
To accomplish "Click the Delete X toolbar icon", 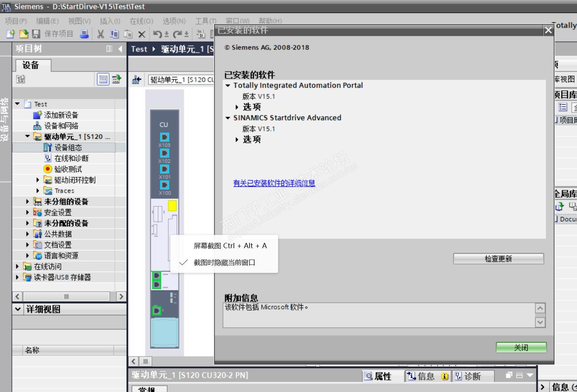I will (x=142, y=34).
